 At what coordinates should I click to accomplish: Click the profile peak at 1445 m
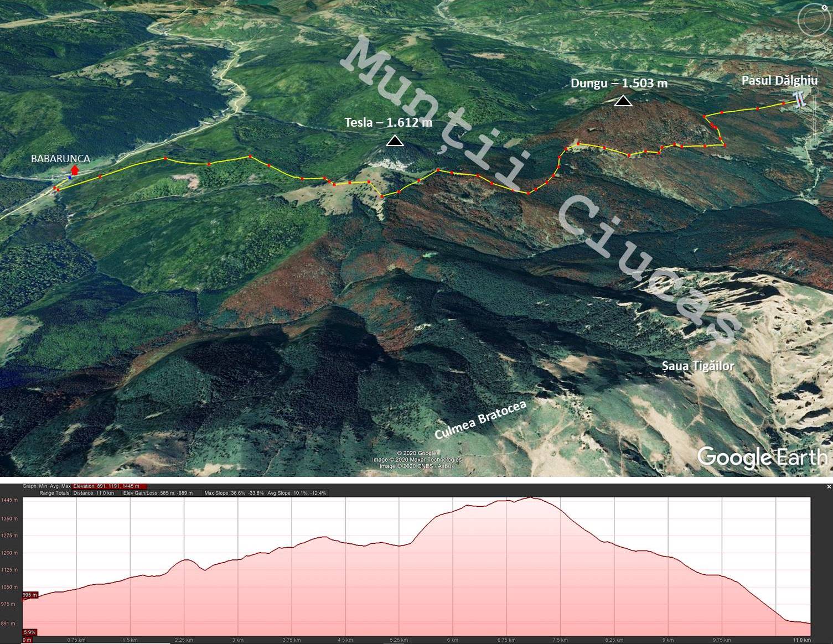530,498
